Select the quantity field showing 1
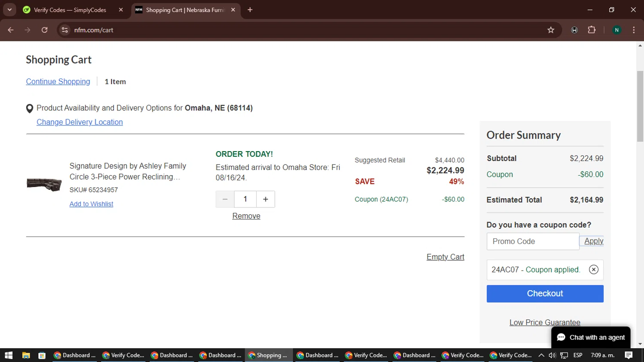The image size is (644, 362). tap(245, 199)
